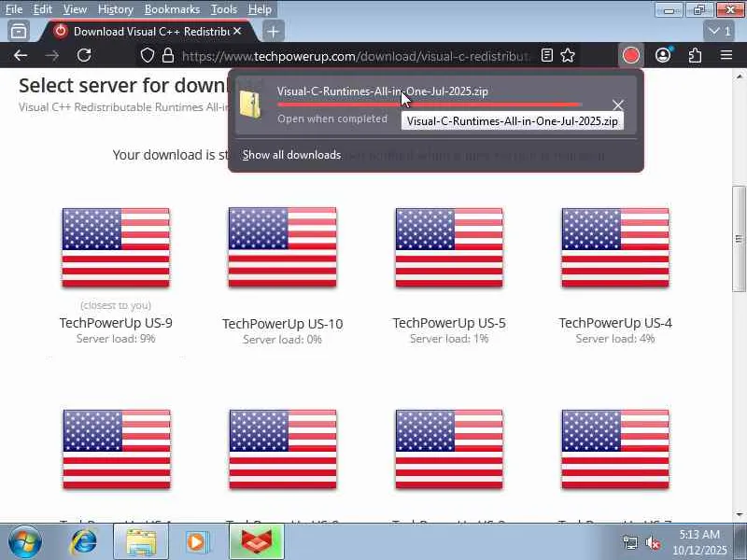Launch Internet Explorer from the taskbar

pyautogui.click(x=83, y=542)
